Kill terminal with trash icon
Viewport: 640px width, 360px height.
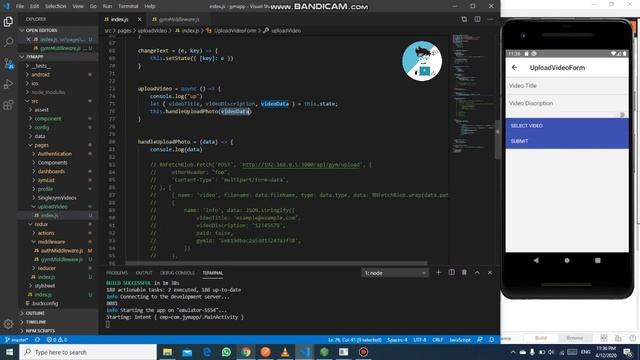coord(464,272)
